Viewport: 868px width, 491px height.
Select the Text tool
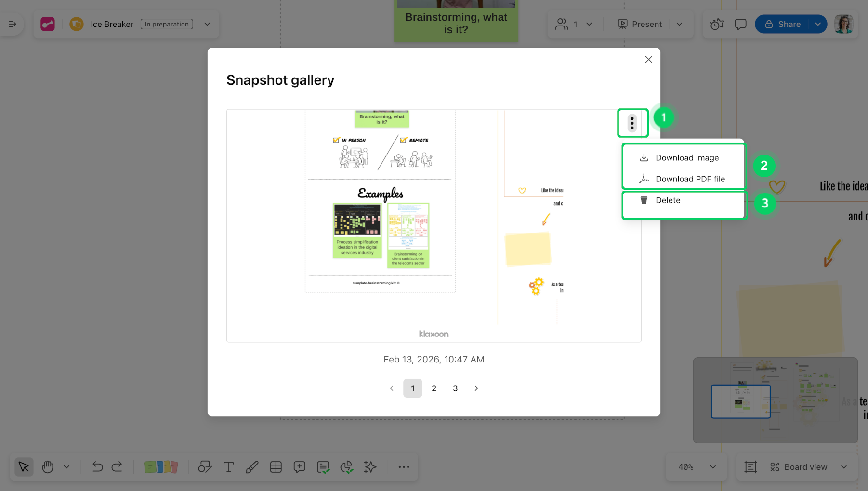[228, 466]
